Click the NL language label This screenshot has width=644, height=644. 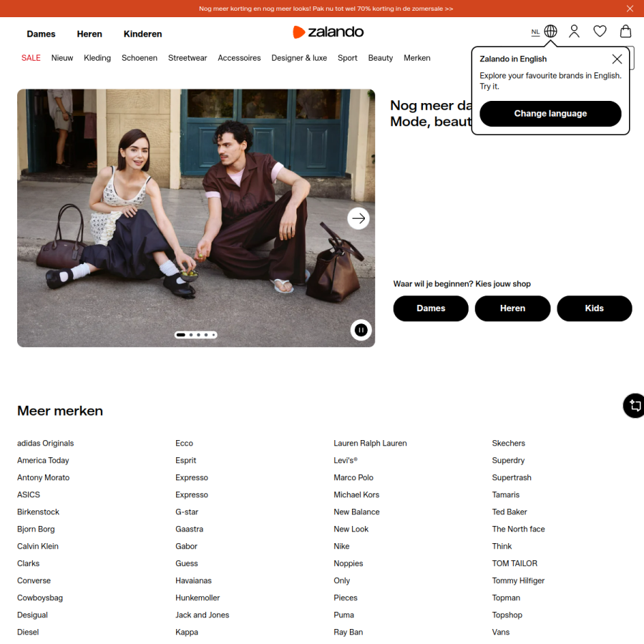coord(535,32)
